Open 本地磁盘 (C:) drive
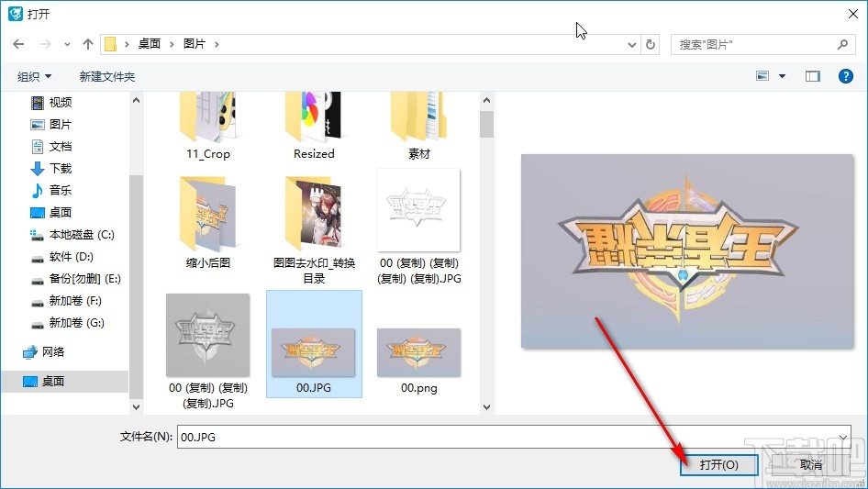The height and width of the screenshot is (489, 868). [82, 234]
